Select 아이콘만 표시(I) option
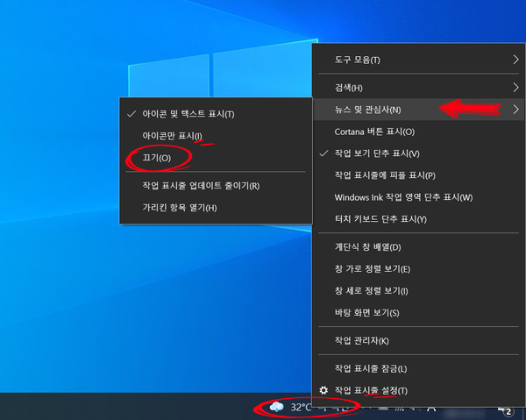Viewport: 526px width, 420px height. click(216, 136)
